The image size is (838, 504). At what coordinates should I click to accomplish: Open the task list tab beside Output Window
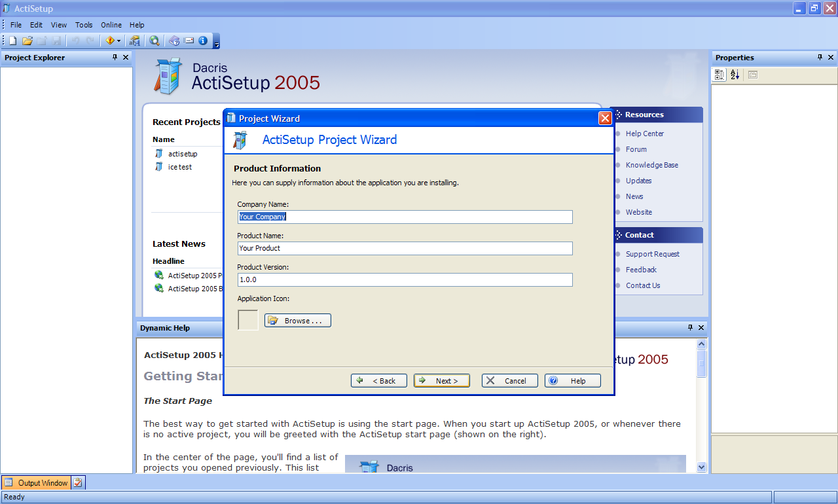(x=78, y=483)
